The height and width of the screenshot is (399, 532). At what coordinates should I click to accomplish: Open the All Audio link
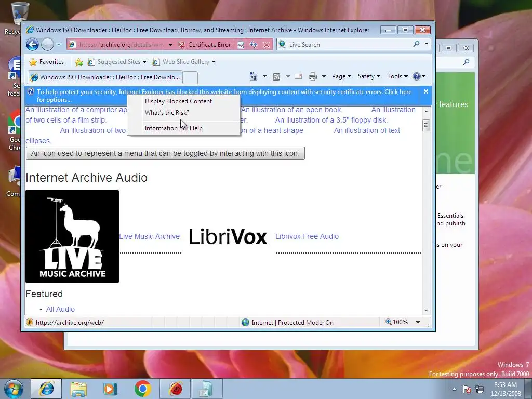point(60,309)
